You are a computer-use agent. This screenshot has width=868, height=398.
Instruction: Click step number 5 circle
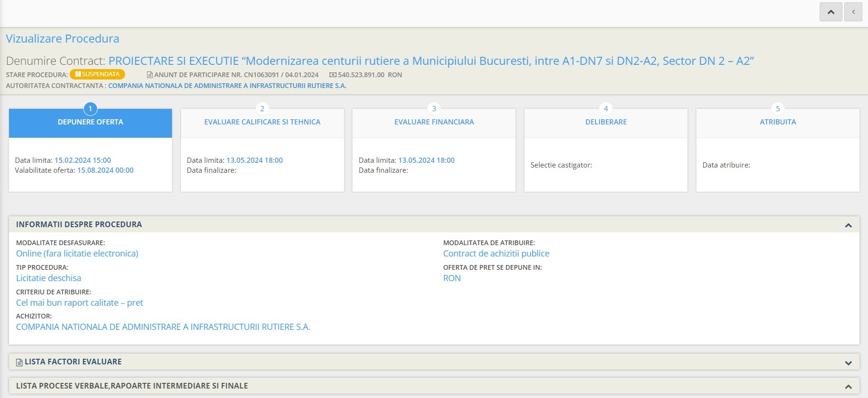[x=778, y=109]
